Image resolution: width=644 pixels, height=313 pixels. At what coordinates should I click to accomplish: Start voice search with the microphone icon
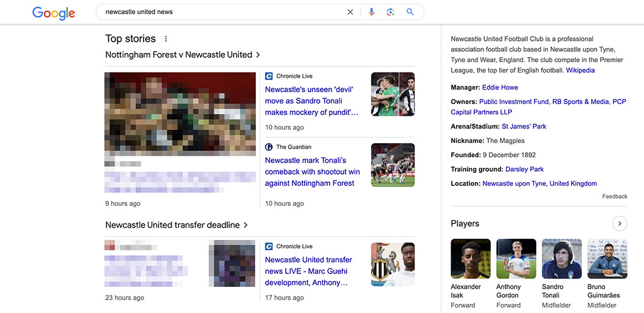click(372, 12)
